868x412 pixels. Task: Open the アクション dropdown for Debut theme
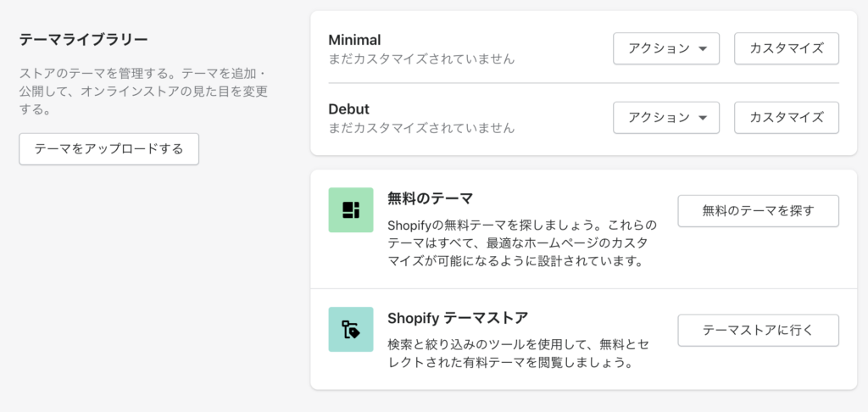666,117
